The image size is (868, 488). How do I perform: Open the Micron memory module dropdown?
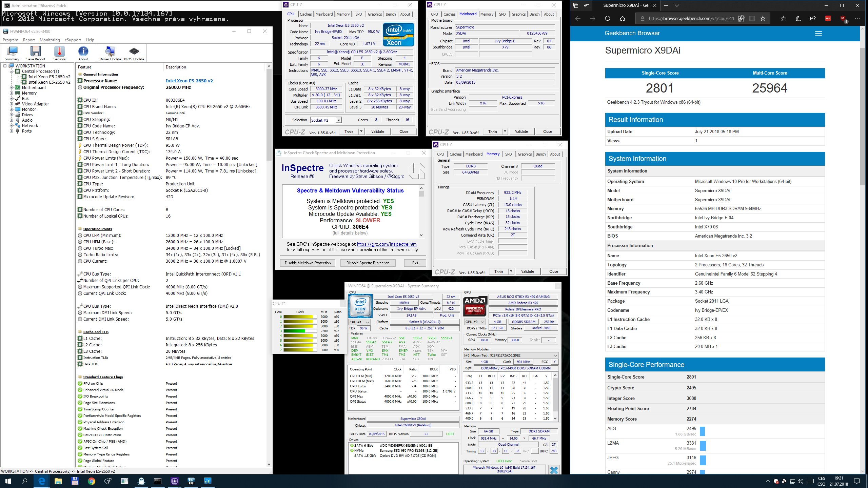point(511,355)
